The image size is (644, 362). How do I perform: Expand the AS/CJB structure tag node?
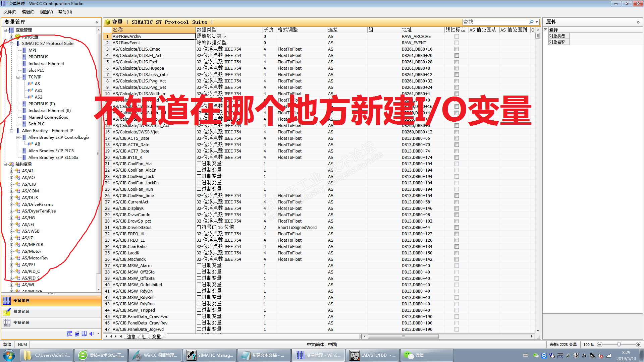click(x=12, y=184)
